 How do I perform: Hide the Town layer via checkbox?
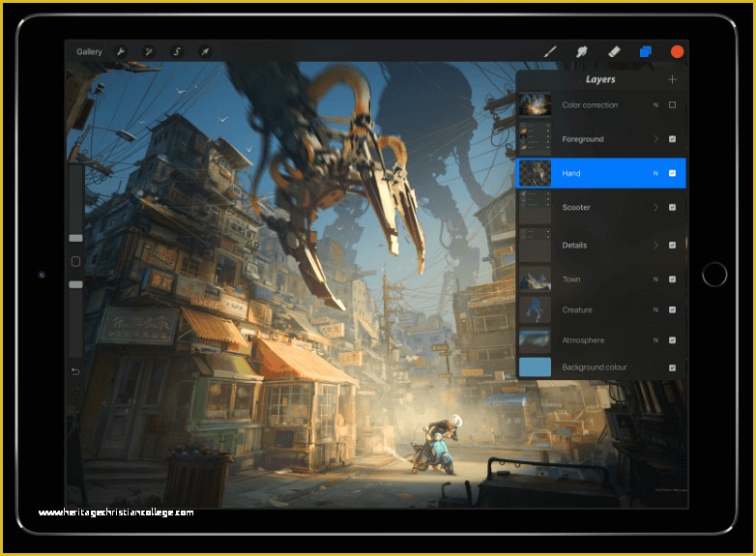pos(672,279)
